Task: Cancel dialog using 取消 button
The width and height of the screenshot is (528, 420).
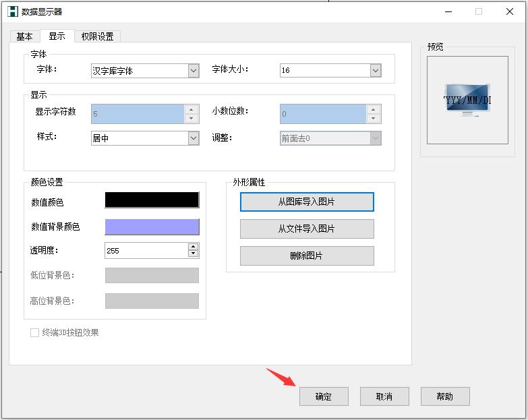Action: (x=384, y=396)
